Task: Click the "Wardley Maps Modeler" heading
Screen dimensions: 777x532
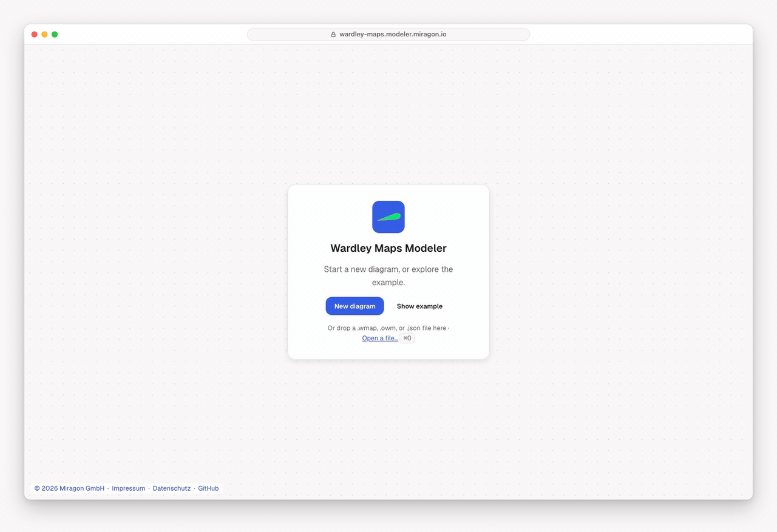Action: click(x=388, y=248)
